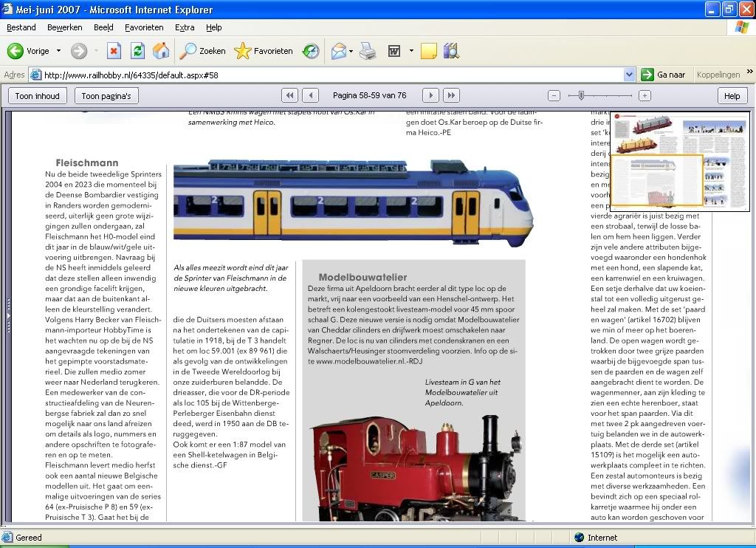This screenshot has height=548, width=756.
Task: Click the Windows flag logo throbber
Action: coord(741,27)
